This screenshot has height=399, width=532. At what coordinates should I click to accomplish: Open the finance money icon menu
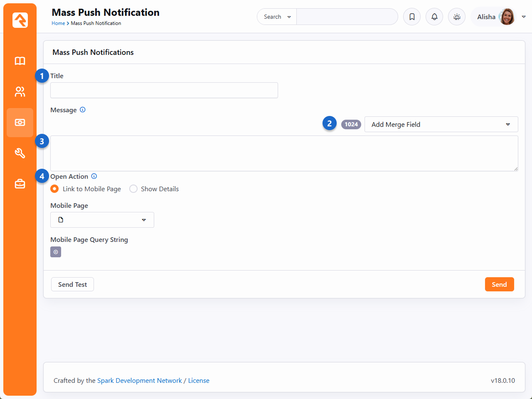(x=20, y=123)
